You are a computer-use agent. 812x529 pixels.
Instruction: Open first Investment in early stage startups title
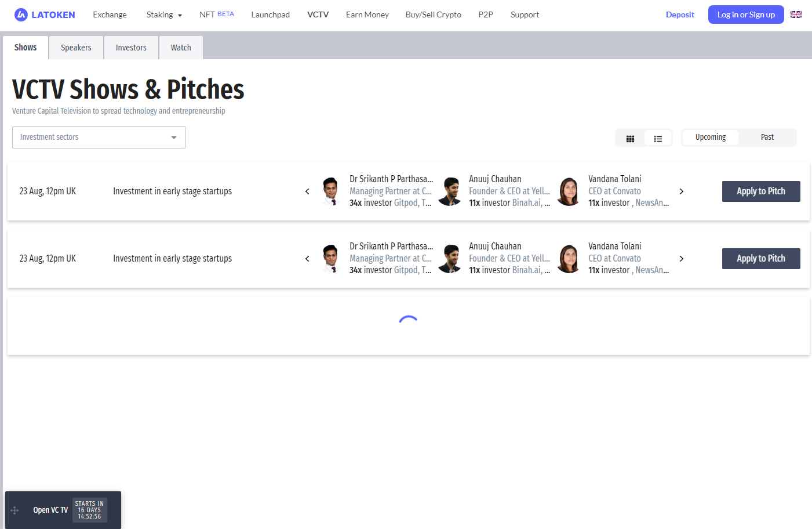click(x=172, y=191)
